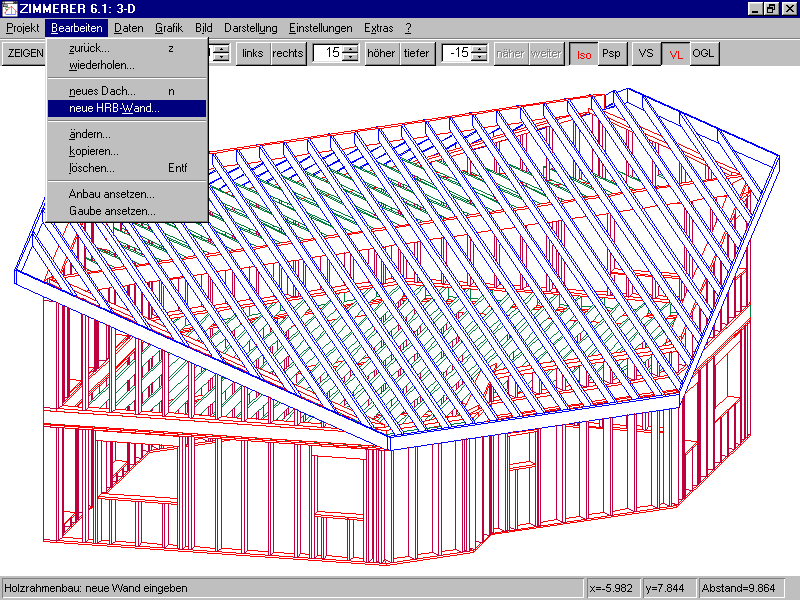Click into the -15 angle input field
Image resolution: width=800 pixels, height=600 pixels.
pyautogui.click(x=457, y=53)
